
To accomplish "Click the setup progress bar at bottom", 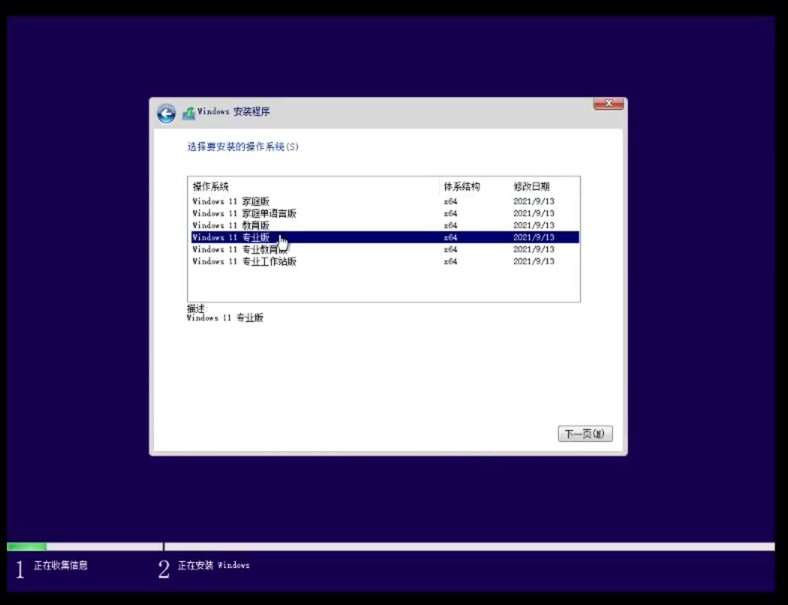I will 391,546.
